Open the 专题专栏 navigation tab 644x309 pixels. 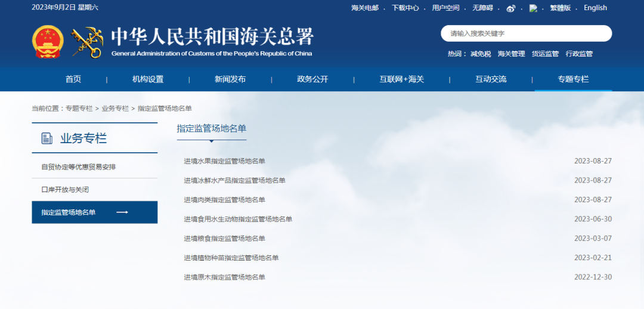coord(572,79)
